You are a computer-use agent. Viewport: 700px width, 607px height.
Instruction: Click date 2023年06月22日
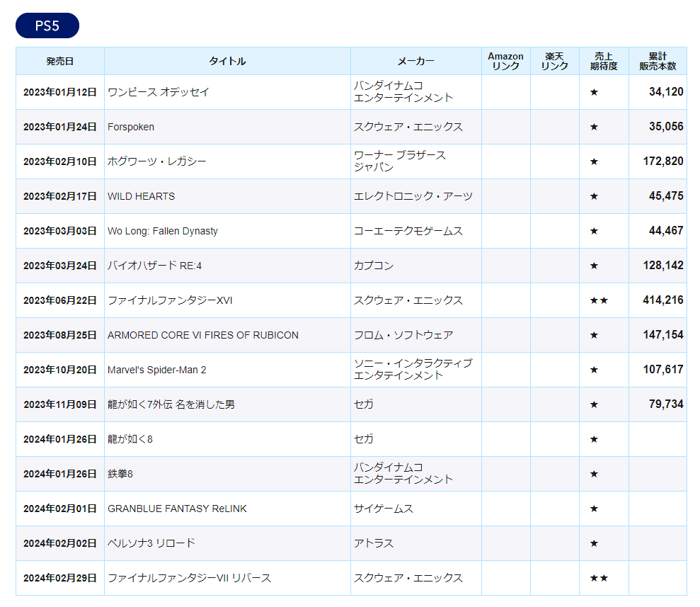(x=60, y=300)
